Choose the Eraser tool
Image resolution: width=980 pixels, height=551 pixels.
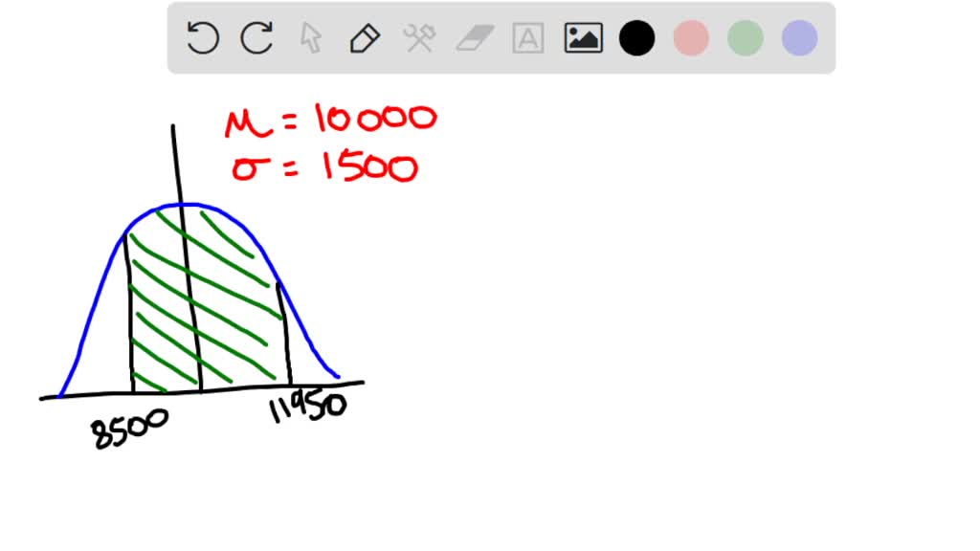coord(473,38)
